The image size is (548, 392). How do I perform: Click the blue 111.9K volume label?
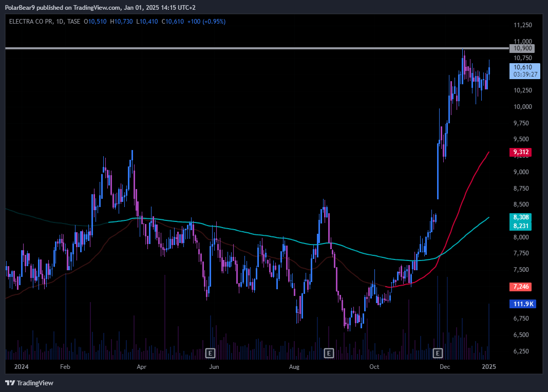tap(523, 304)
